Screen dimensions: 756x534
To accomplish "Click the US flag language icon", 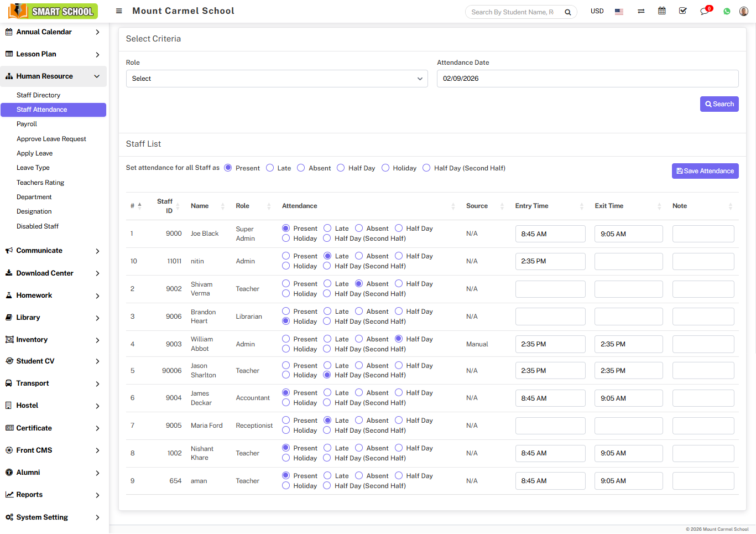I will (x=619, y=12).
